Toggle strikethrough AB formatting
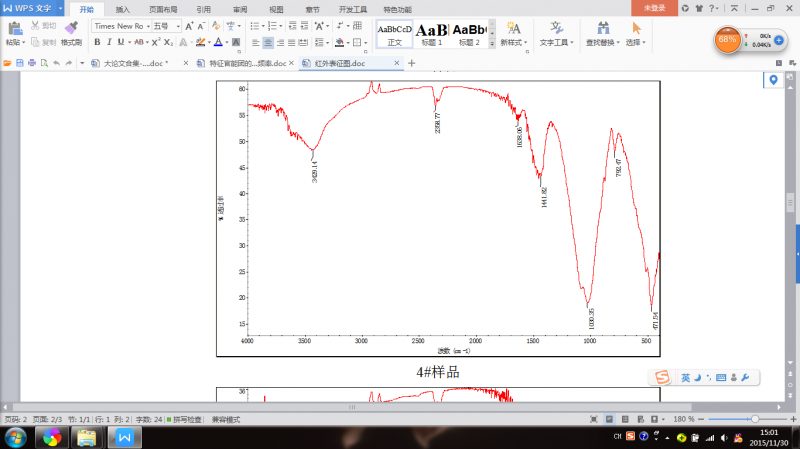Screen dimensions: 800x449 click(x=139, y=42)
